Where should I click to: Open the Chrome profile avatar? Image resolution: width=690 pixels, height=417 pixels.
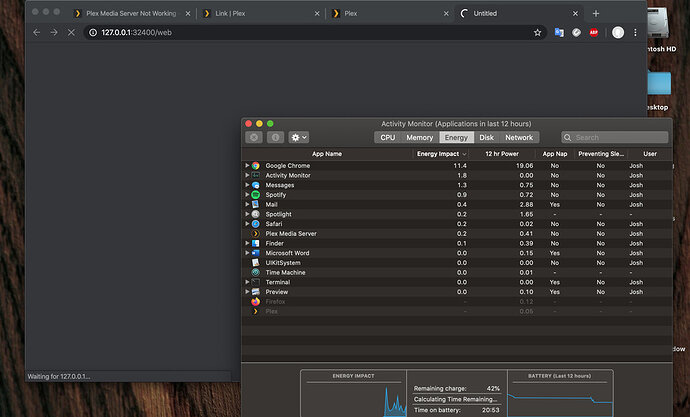[618, 33]
